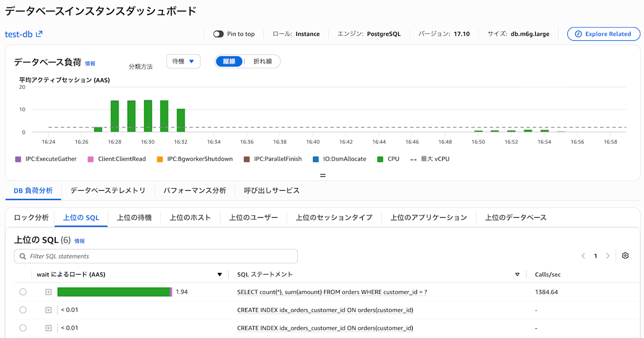Click IPC:BgworkerShutdown legend swatch
This screenshot has height=338, width=644.
[160, 159]
